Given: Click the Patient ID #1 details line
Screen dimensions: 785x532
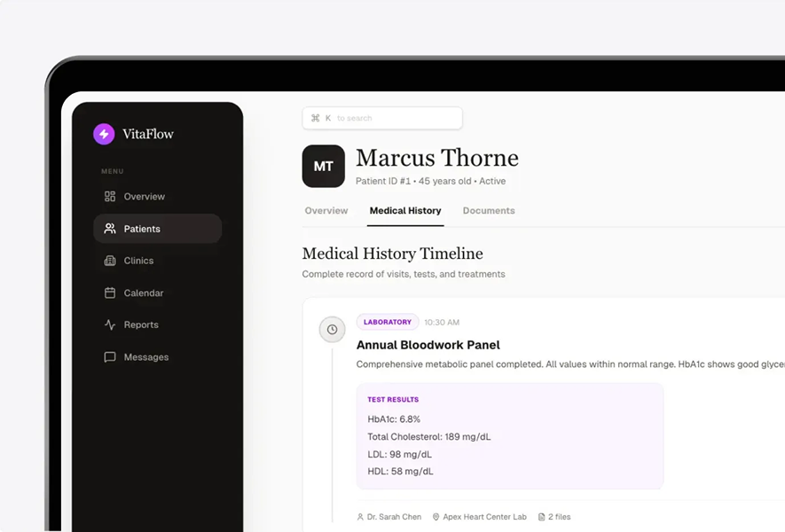Looking at the screenshot, I should coord(430,181).
